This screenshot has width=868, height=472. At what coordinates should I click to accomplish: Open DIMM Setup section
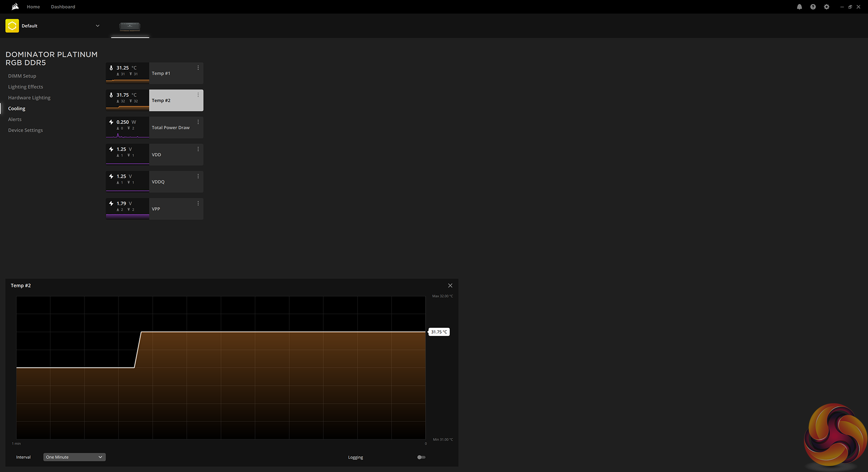point(22,76)
